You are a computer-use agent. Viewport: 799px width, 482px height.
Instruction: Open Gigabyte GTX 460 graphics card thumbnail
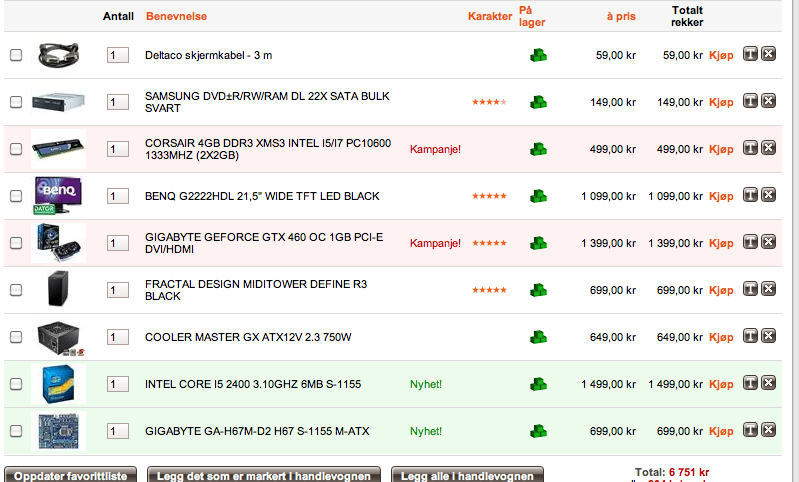58,243
